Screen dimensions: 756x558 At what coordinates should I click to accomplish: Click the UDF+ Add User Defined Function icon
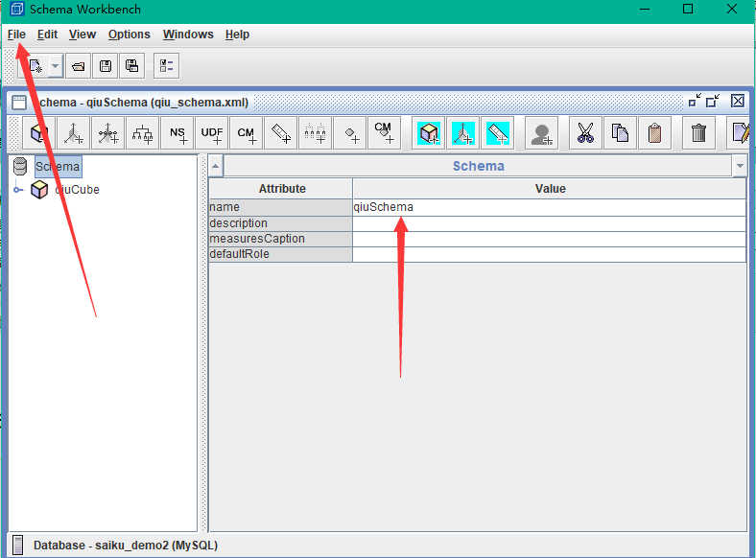(x=212, y=133)
